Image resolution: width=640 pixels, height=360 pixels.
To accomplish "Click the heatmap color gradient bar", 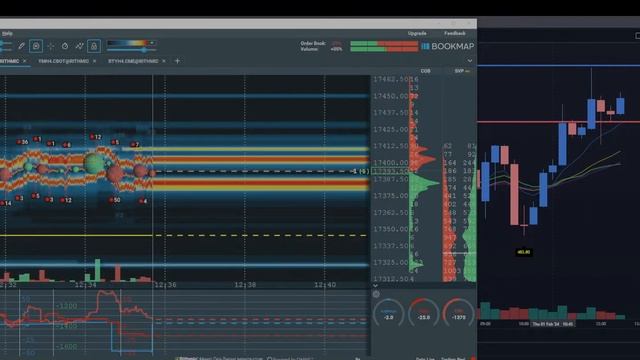I will click(131, 43).
